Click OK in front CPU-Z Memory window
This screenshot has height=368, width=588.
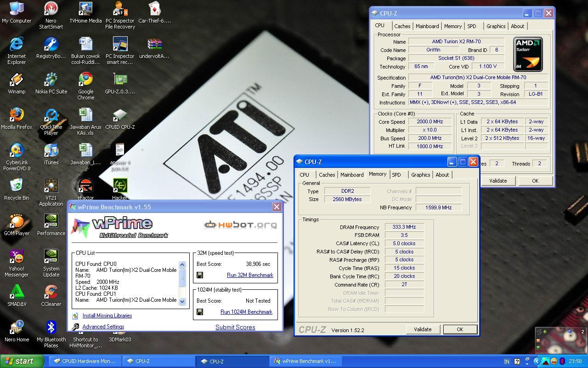tap(460, 329)
